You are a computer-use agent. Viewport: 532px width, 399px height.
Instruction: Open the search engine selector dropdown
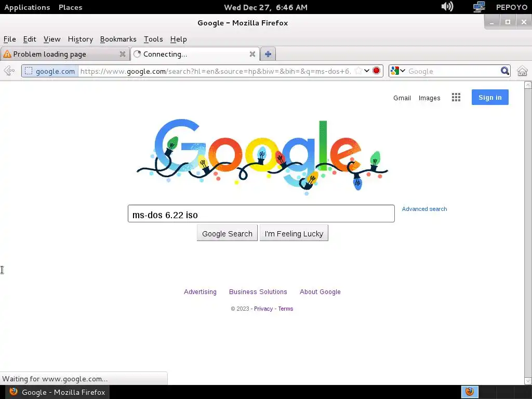point(398,71)
